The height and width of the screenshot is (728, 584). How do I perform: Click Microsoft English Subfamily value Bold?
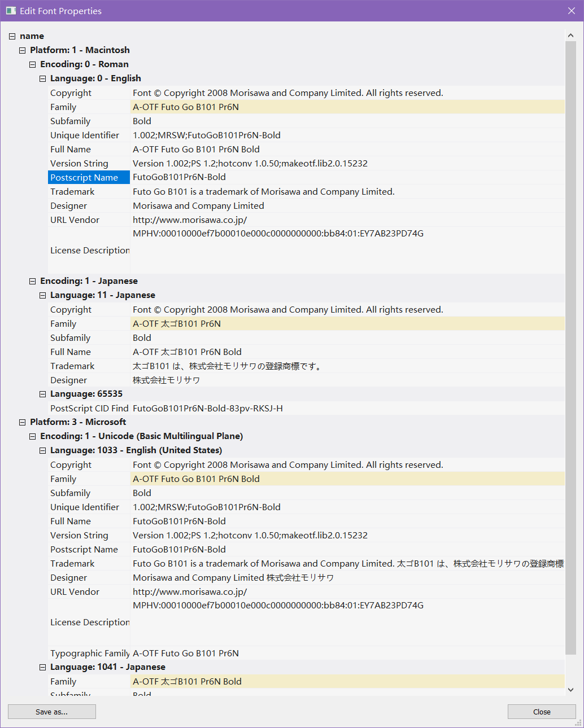click(347, 493)
